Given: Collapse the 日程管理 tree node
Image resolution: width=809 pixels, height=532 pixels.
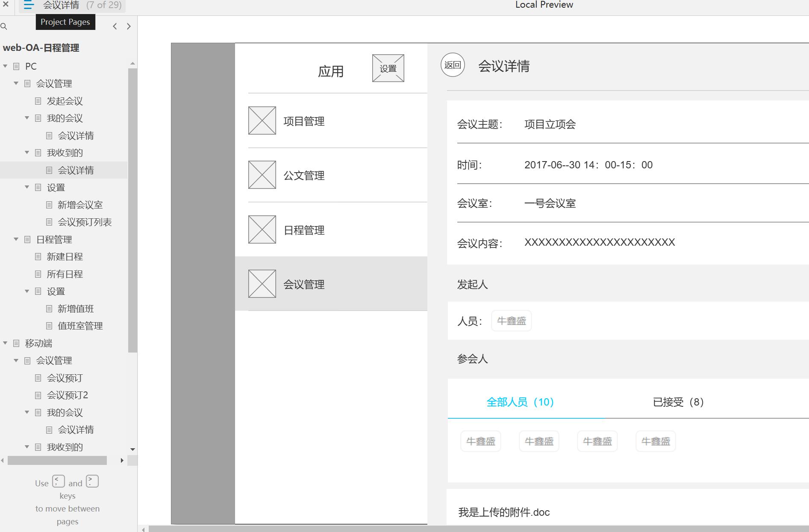Looking at the screenshot, I should tap(16, 239).
